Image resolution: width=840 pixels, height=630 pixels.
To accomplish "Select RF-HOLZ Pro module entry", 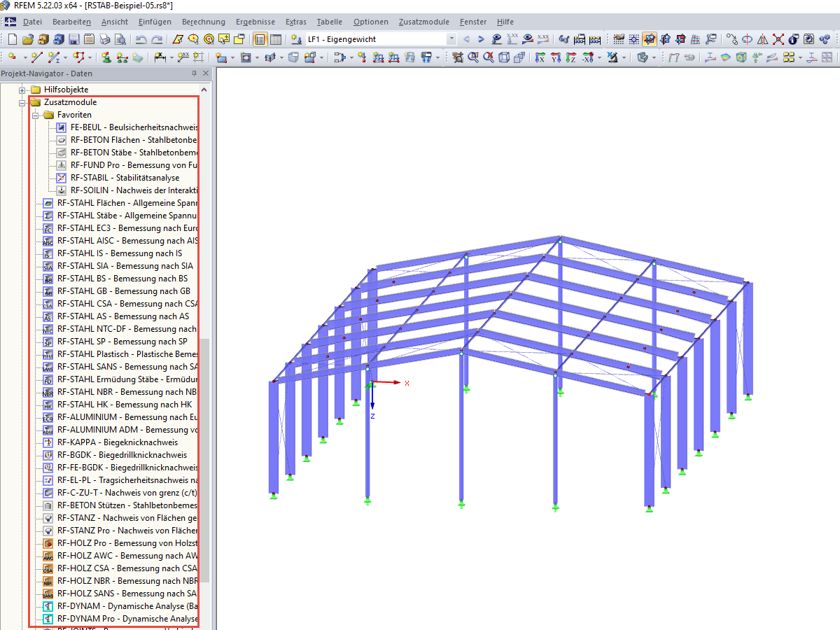I will [x=128, y=543].
